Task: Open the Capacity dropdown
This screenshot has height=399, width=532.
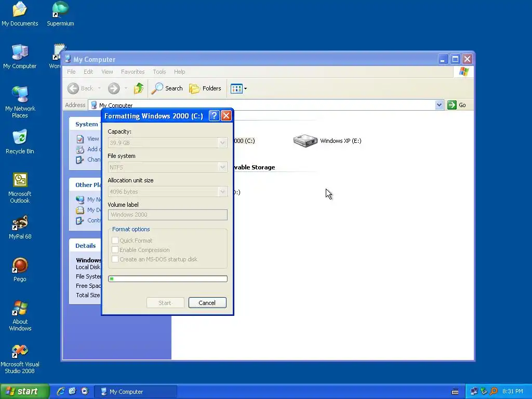Action: [x=222, y=143]
